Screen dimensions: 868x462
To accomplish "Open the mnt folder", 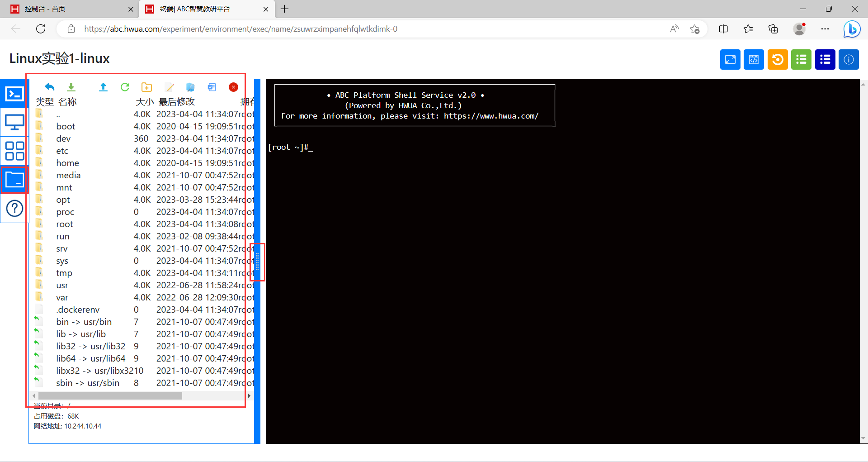I will 64,187.
